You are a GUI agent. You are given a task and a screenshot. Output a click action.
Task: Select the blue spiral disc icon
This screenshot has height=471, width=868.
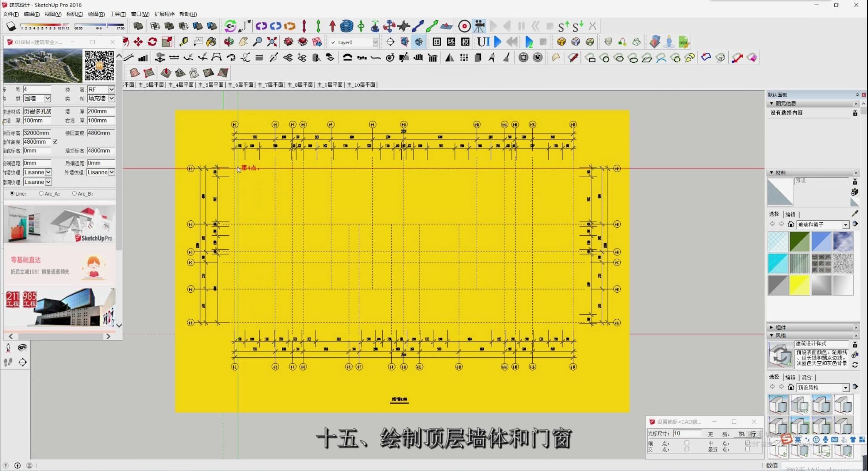(x=346, y=26)
